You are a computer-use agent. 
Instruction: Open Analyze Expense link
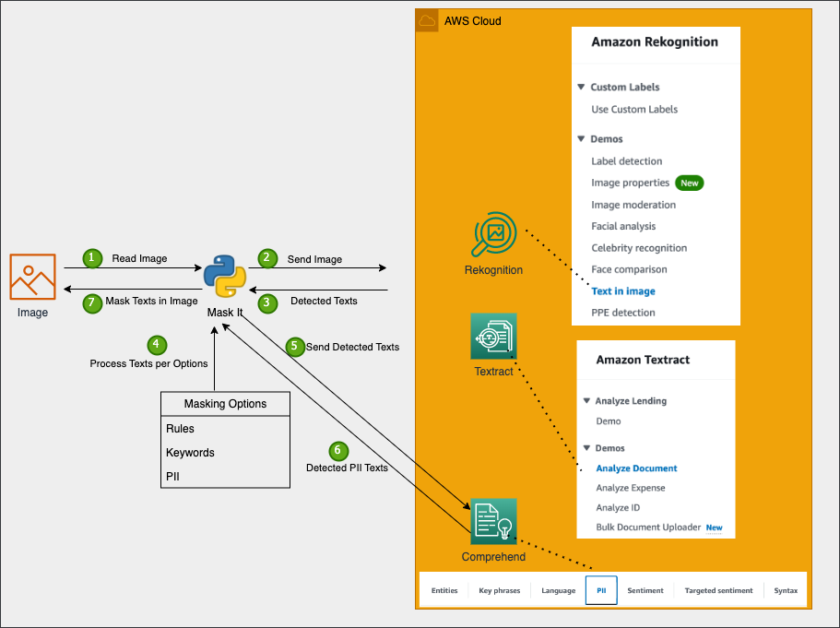click(631, 488)
